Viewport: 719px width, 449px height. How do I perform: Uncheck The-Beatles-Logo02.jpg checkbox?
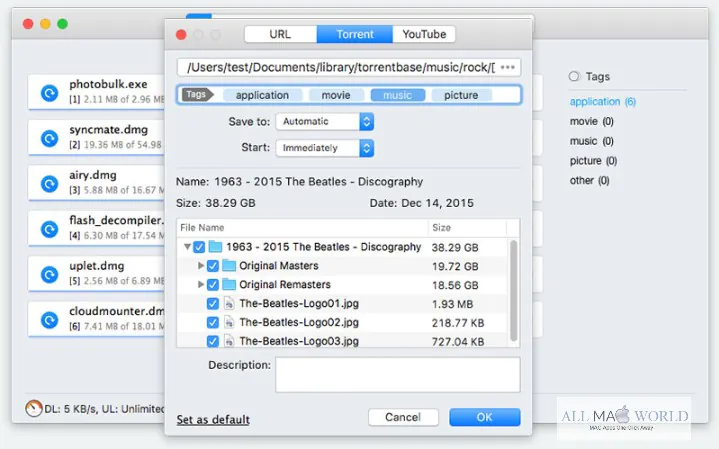click(212, 322)
